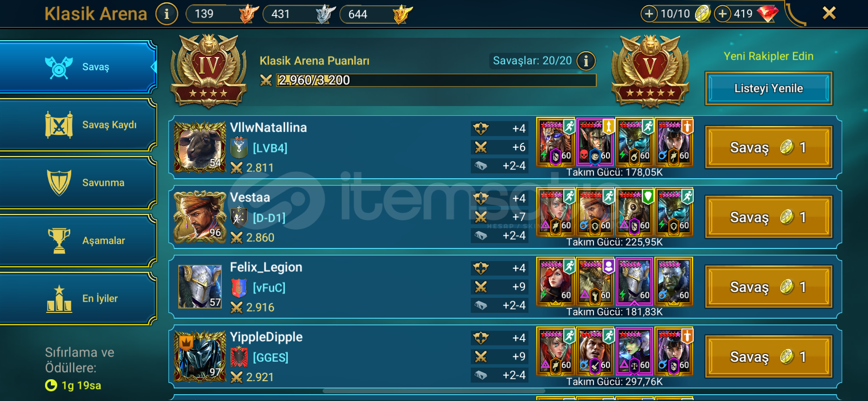Click the bronze medal icon next to 139

248,14
